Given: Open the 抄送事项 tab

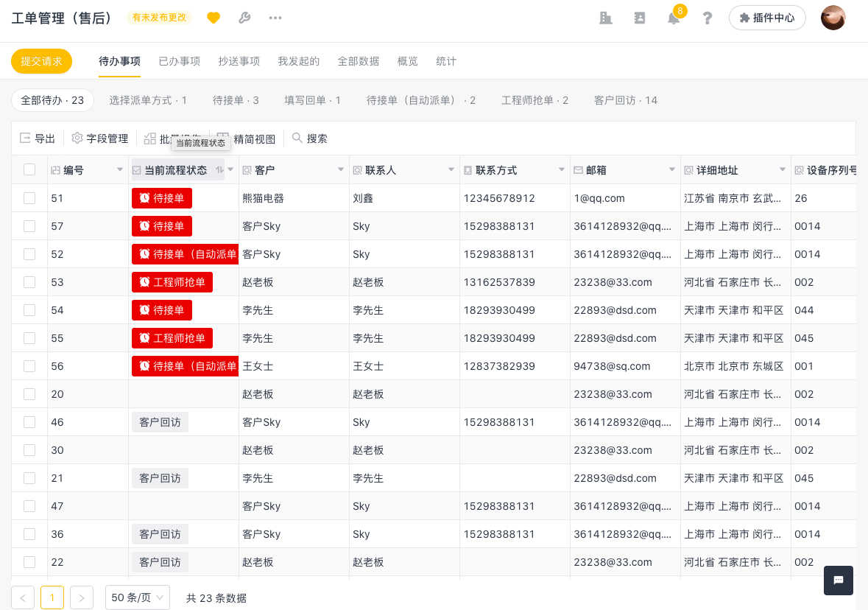Looking at the screenshot, I should click(x=239, y=61).
